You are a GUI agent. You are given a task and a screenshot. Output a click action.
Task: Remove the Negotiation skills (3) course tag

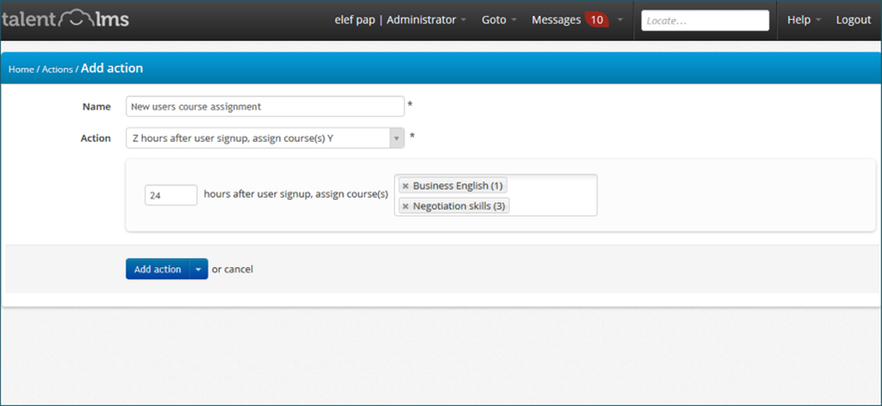405,206
